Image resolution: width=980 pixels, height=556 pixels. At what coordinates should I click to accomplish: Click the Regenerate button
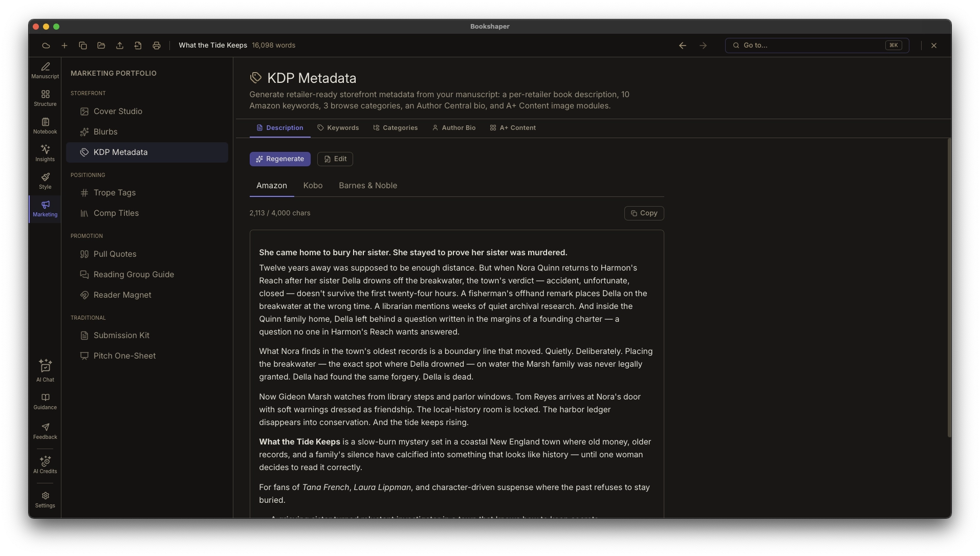pos(280,159)
